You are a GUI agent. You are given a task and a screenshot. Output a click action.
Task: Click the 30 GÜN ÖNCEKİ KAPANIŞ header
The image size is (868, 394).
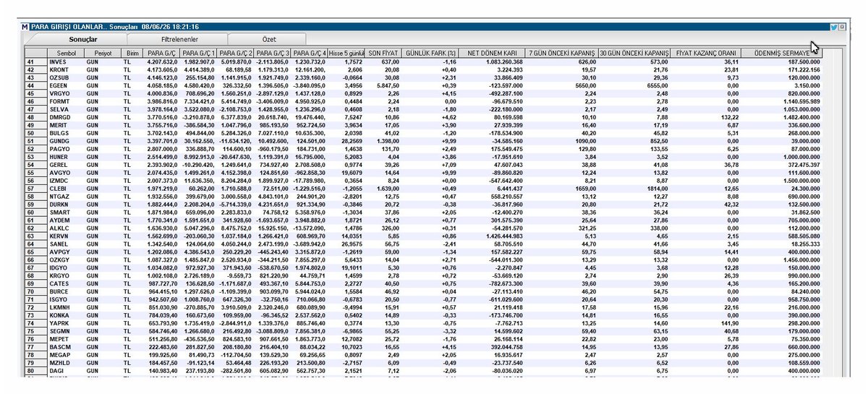(635, 53)
